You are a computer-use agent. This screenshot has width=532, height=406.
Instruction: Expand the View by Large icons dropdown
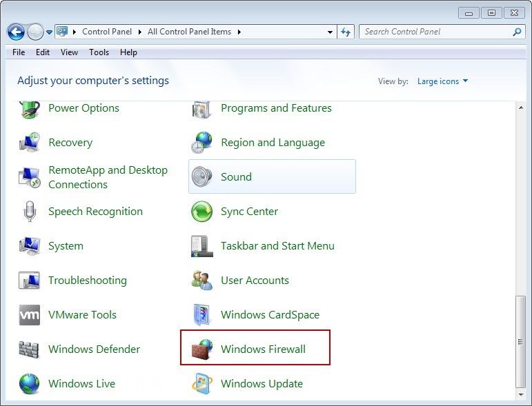pos(442,81)
